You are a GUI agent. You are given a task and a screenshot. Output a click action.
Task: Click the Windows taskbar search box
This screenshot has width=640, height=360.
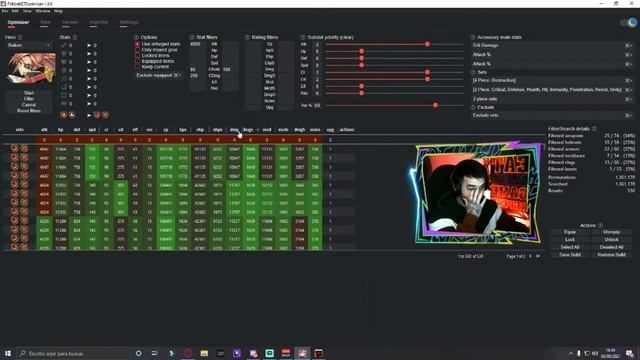coord(73,353)
